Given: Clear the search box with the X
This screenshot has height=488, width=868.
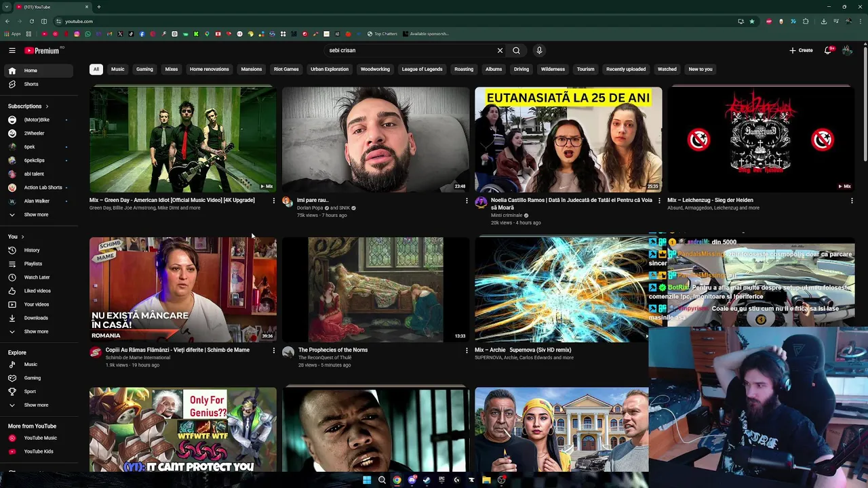Looking at the screenshot, I should (500, 50).
